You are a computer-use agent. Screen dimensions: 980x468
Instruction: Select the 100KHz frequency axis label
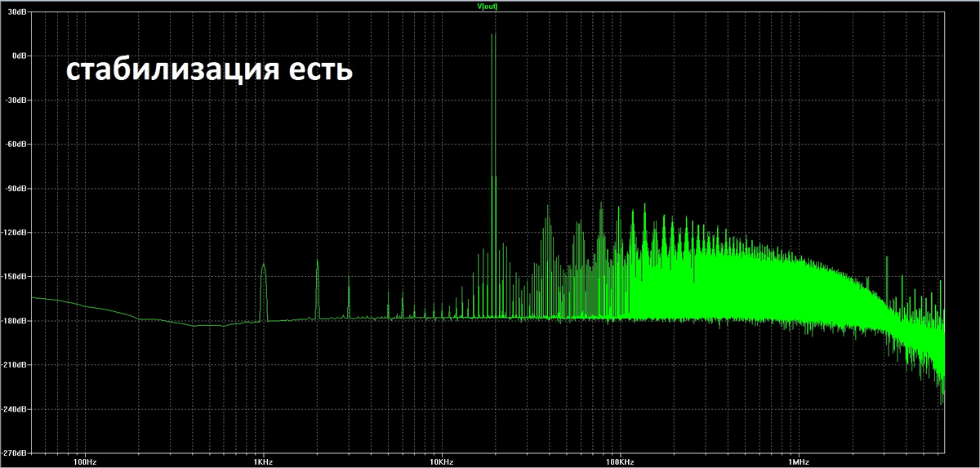618,461
